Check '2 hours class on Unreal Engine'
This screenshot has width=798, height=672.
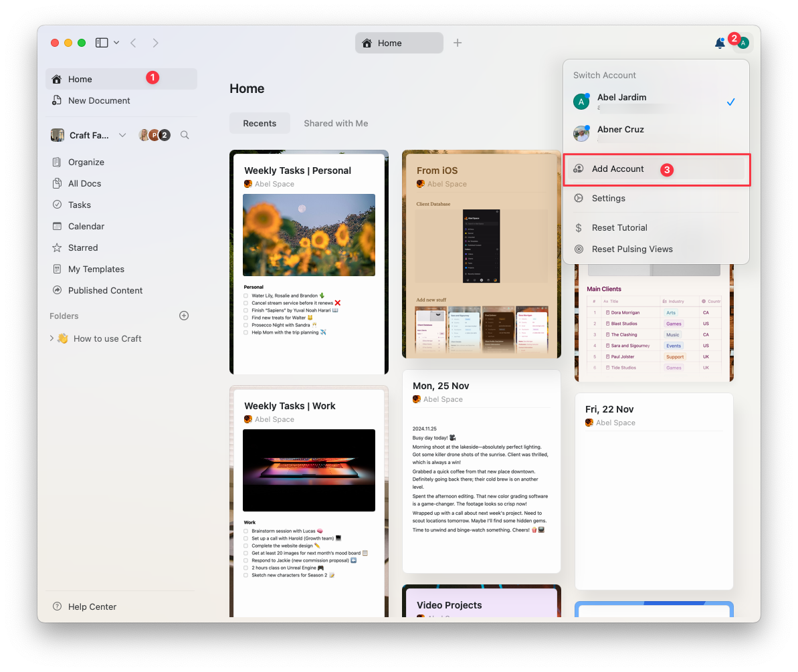pyautogui.click(x=245, y=568)
